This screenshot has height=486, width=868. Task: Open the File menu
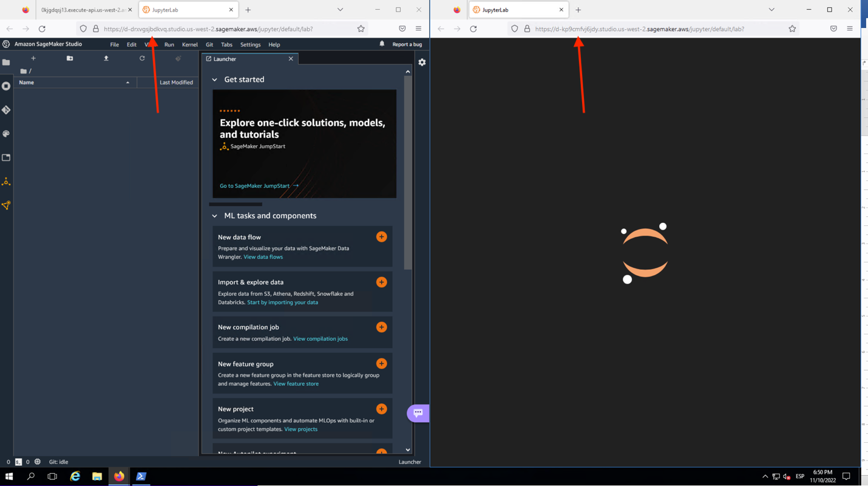[114, 44]
